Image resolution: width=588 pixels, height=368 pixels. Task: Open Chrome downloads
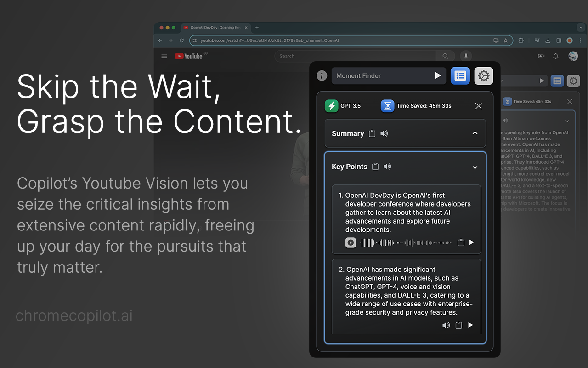pos(548,40)
